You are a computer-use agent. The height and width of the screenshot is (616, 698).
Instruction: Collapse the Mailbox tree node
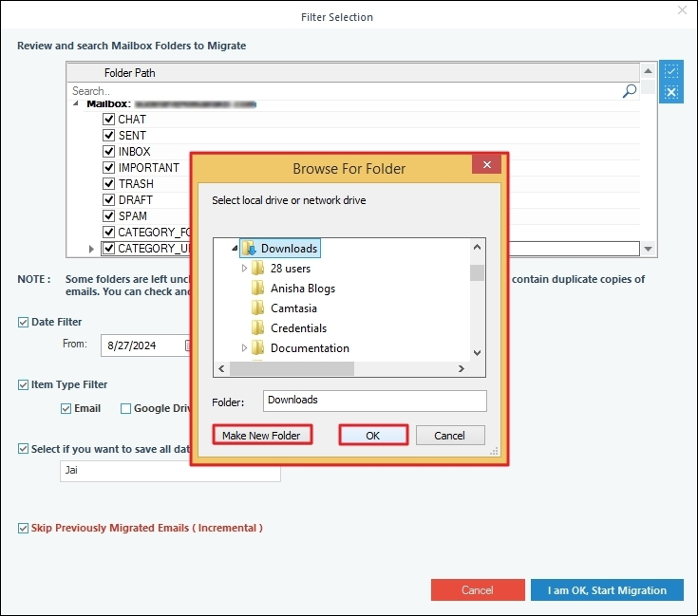coord(76,103)
